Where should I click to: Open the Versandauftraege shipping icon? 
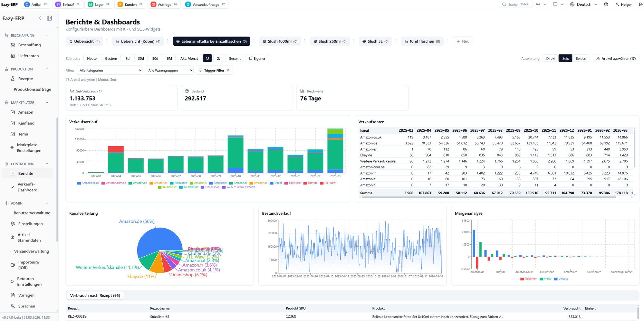pos(188,5)
